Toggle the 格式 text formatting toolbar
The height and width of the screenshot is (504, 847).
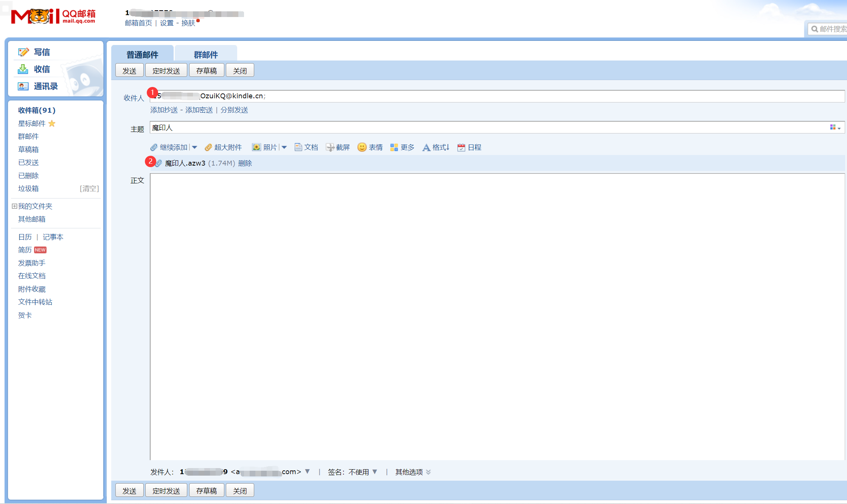[426, 147]
